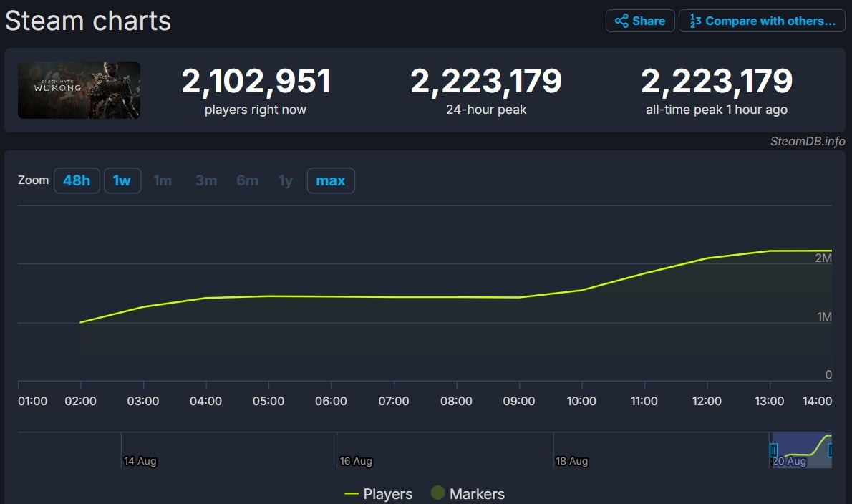Screen dimensions: 852x504
Task: Click the 2,102,951 players right now figure
Action: 256,81
